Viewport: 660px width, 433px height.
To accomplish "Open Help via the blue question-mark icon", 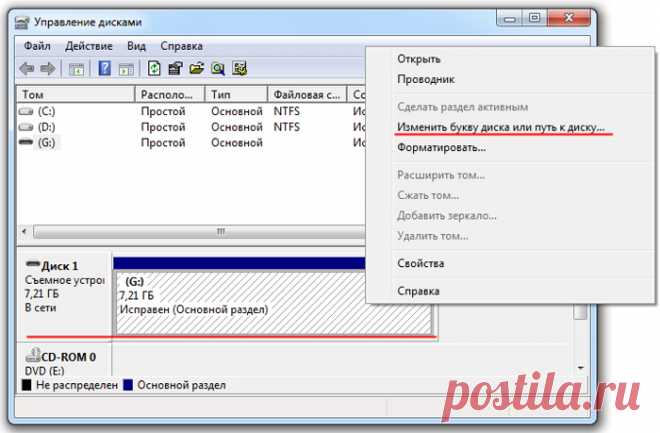I will click(x=104, y=68).
